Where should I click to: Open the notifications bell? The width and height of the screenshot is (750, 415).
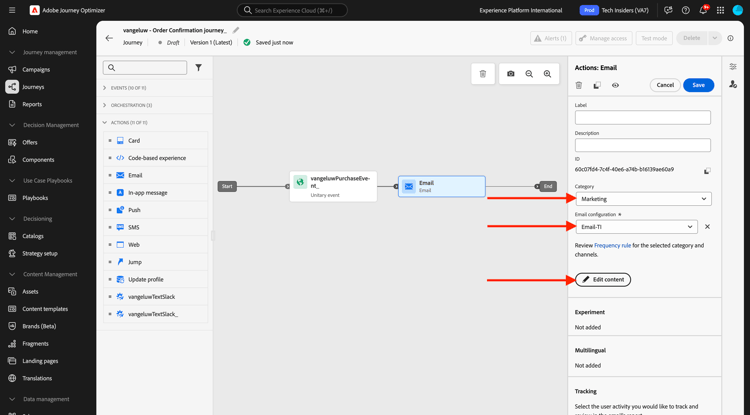[x=703, y=10]
